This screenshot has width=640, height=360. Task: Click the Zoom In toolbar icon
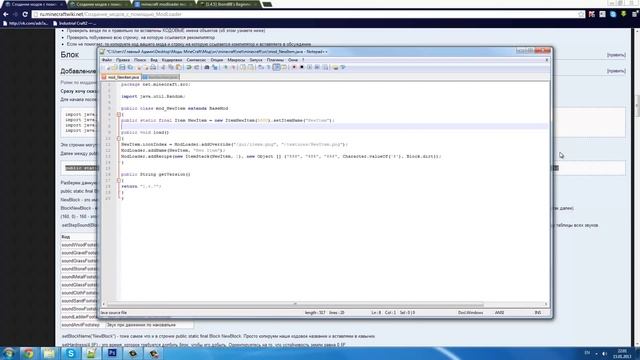click(225, 67)
